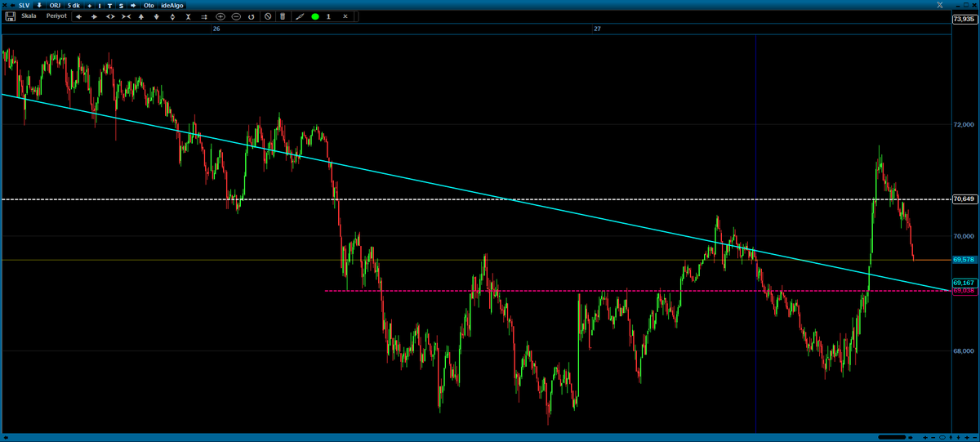The width and height of the screenshot is (980, 442).
Task: Save the chart with the floppy disk icon
Action: click(x=10, y=16)
